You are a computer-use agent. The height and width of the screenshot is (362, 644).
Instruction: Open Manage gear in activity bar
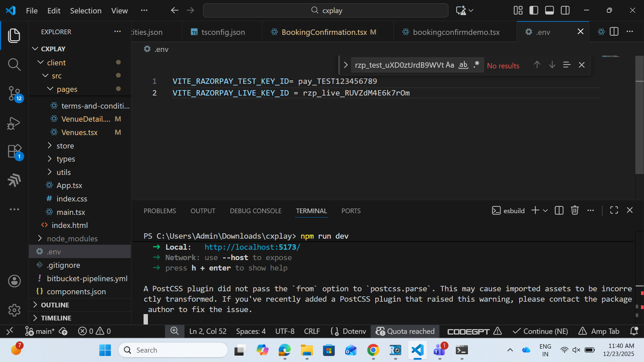click(14, 310)
